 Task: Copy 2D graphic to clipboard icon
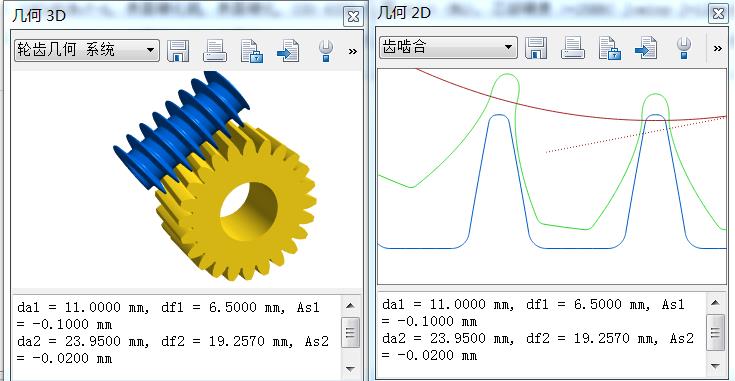tap(610, 48)
